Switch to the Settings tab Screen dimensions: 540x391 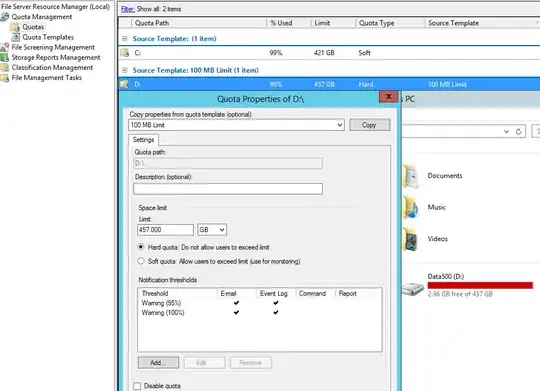coord(143,140)
